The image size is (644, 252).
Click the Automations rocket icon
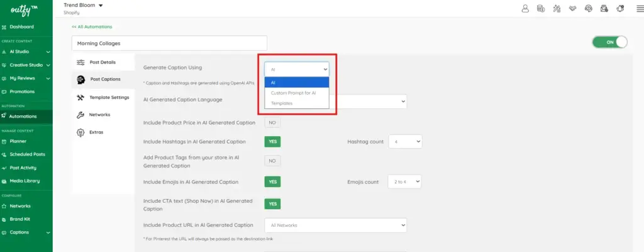4,117
